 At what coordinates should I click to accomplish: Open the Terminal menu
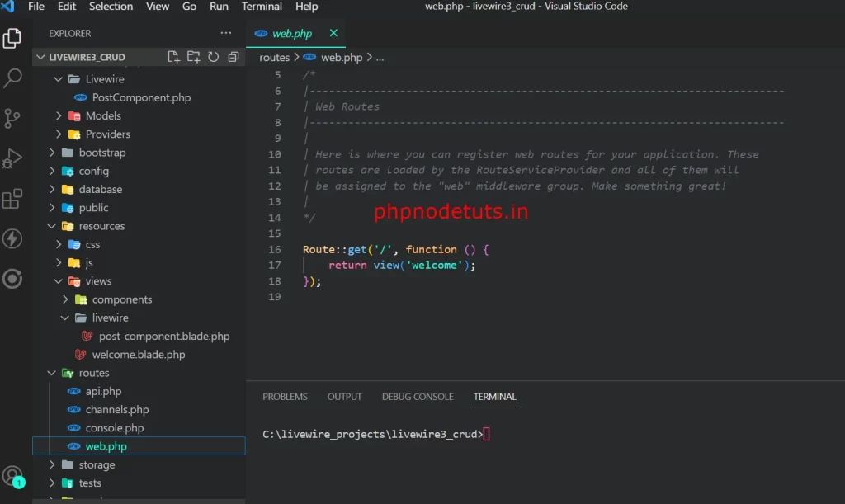point(262,7)
